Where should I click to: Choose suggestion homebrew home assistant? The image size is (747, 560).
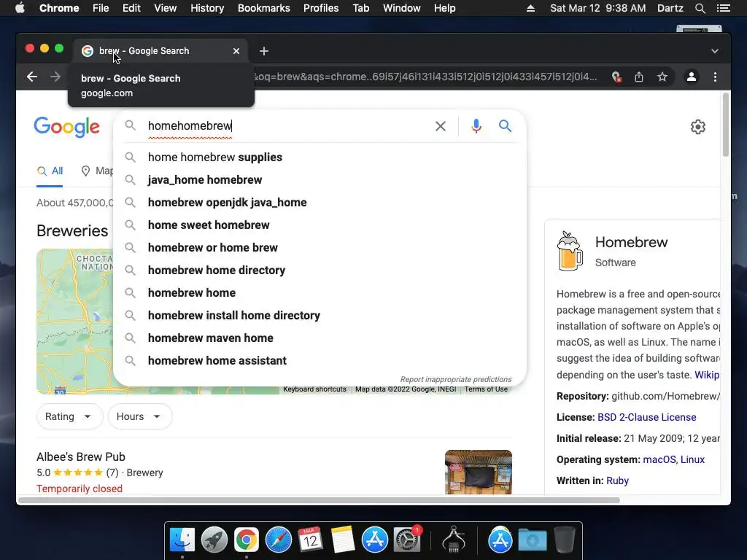click(320, 360)
